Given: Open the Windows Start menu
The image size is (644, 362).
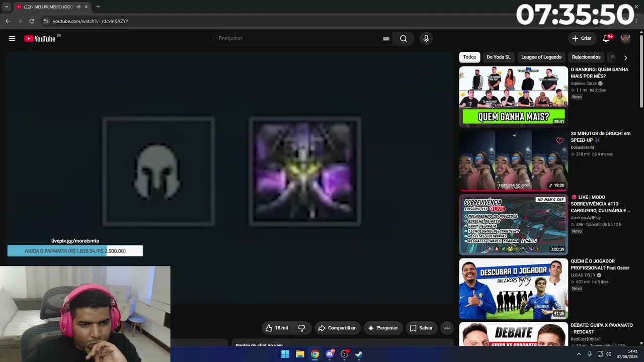Looking at the screenshot, I should [285, 354].
